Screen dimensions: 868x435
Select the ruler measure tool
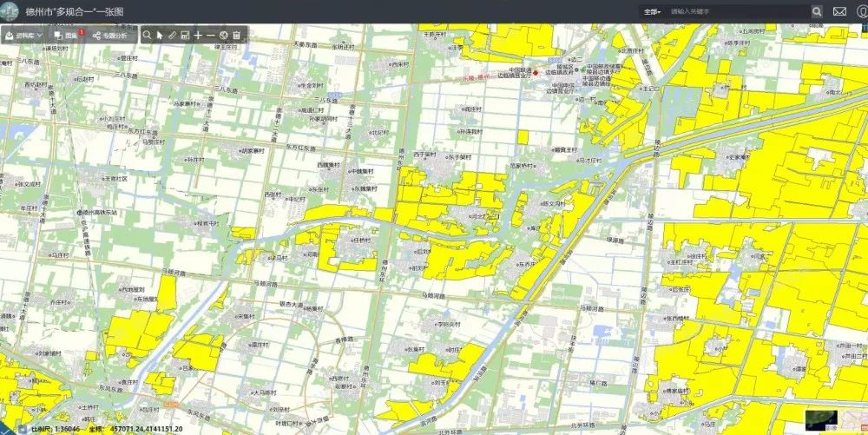pyautogui.click(x=172, y=36)
